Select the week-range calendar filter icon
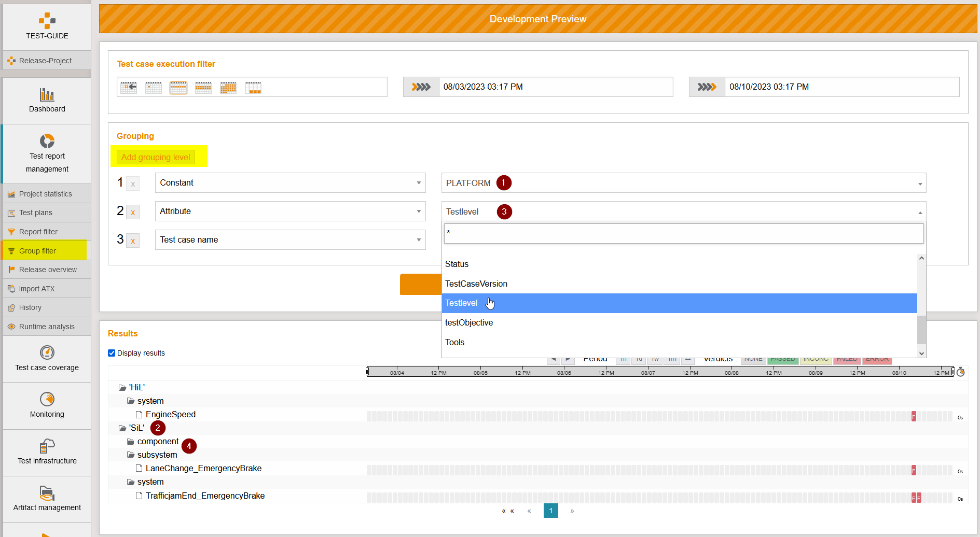 point(178,87)
